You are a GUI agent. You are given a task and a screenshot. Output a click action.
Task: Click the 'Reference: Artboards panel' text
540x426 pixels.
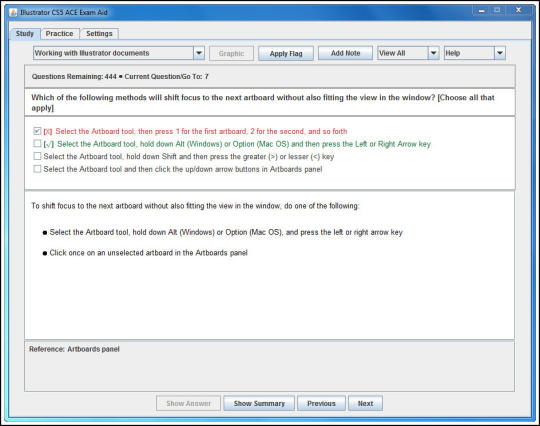tap(74, 349)
